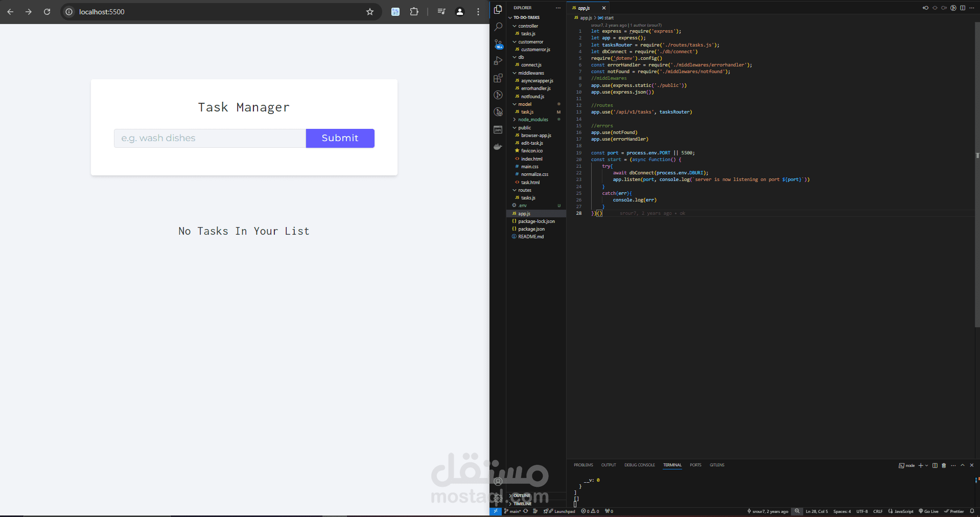Click the Ln 28, Col 5 position indicator
Screen dimensions: 980x517
(x=817, y=511)
